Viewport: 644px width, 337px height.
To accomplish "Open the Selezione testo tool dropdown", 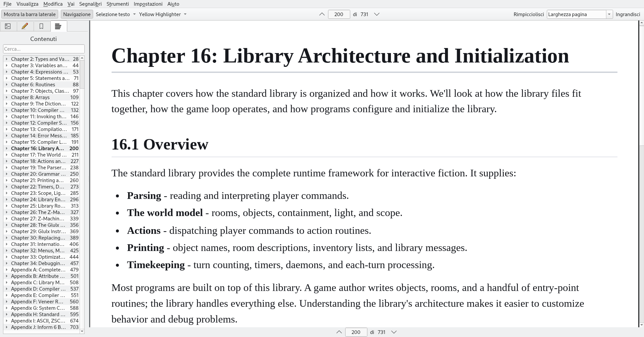I will point(116,14).
